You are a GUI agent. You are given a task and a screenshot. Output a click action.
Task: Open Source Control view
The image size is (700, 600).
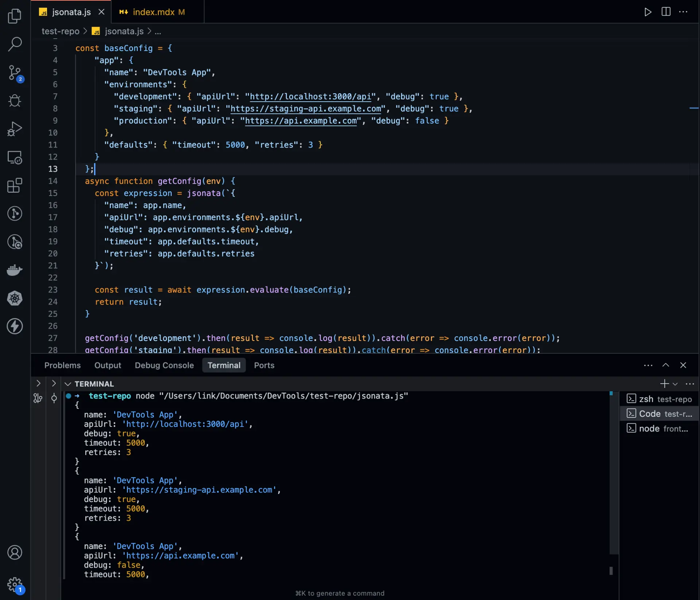coord(15,73)
